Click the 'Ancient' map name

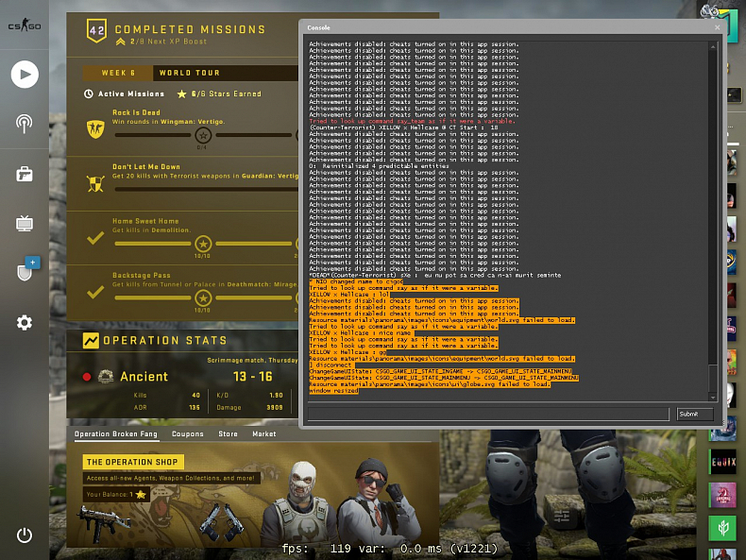144,377
